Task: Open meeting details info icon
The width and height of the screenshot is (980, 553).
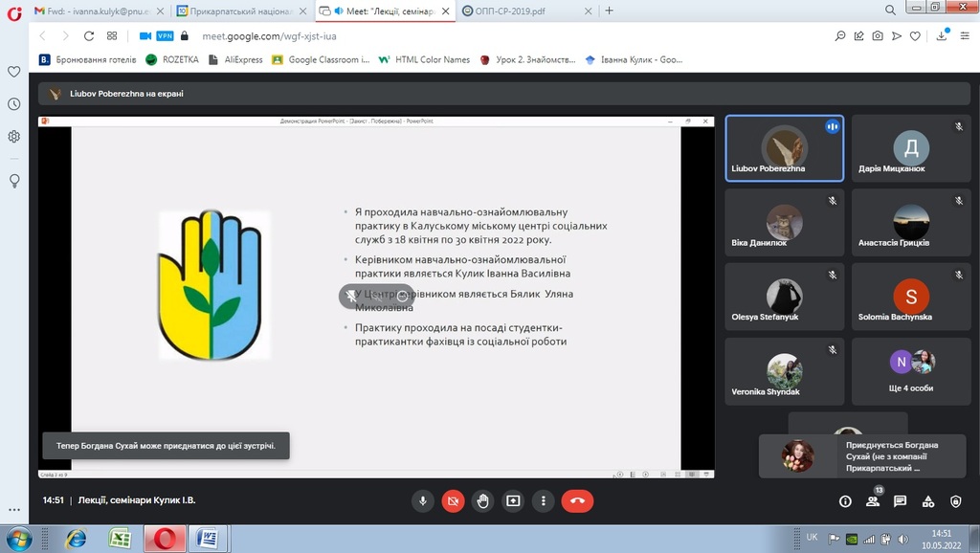Action: [x=845, y=501]
